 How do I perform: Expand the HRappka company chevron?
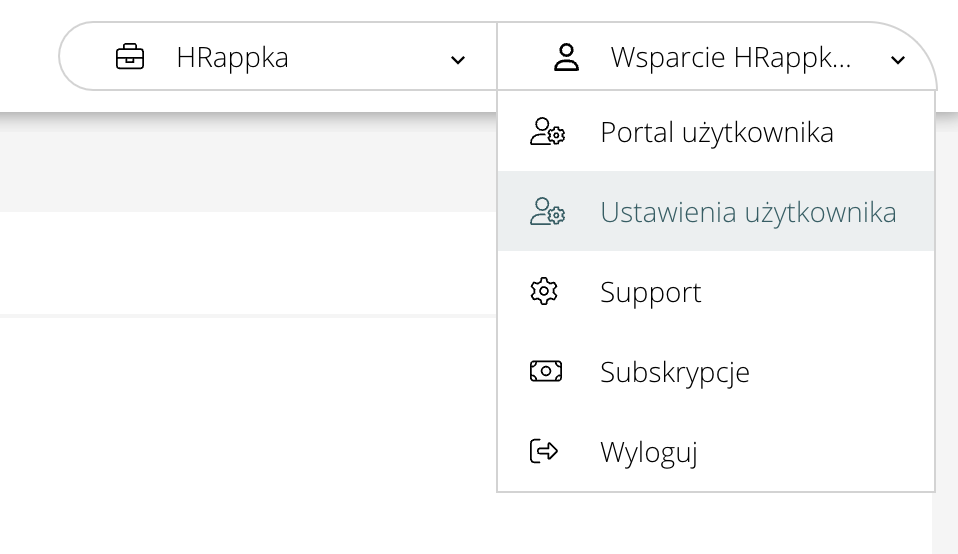click(458, 60)
